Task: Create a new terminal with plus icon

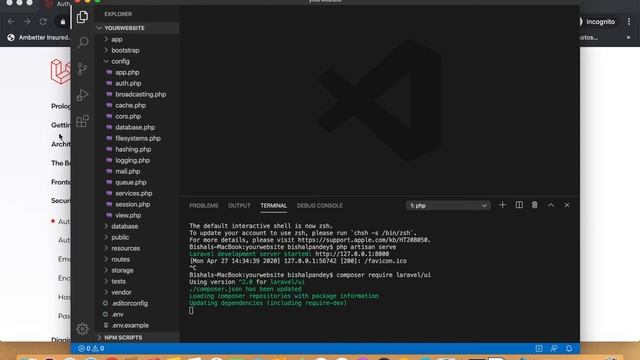Action: click(502, 205)
